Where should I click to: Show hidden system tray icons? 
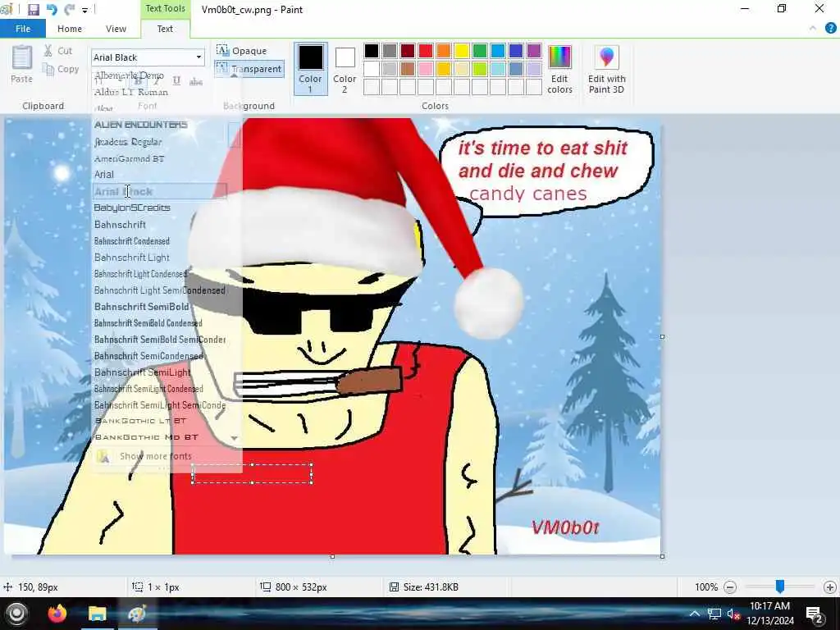(x=694, y=614)
